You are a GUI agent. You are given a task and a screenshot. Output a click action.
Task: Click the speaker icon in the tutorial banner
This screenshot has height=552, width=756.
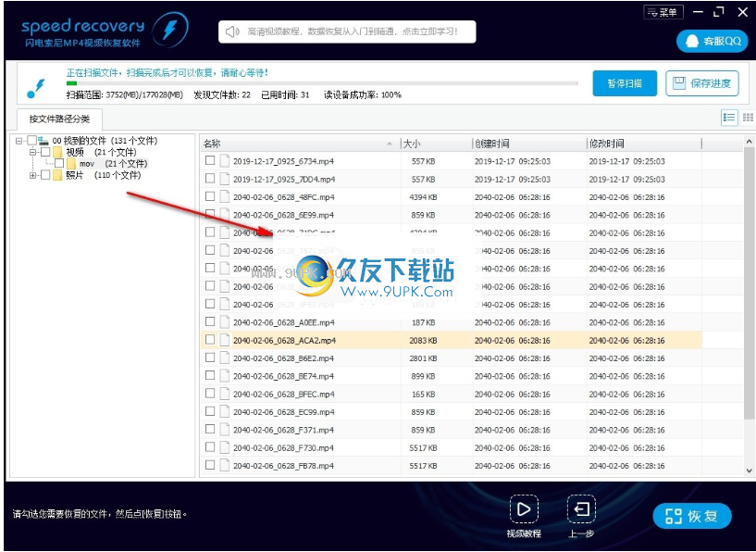(232, 31)
